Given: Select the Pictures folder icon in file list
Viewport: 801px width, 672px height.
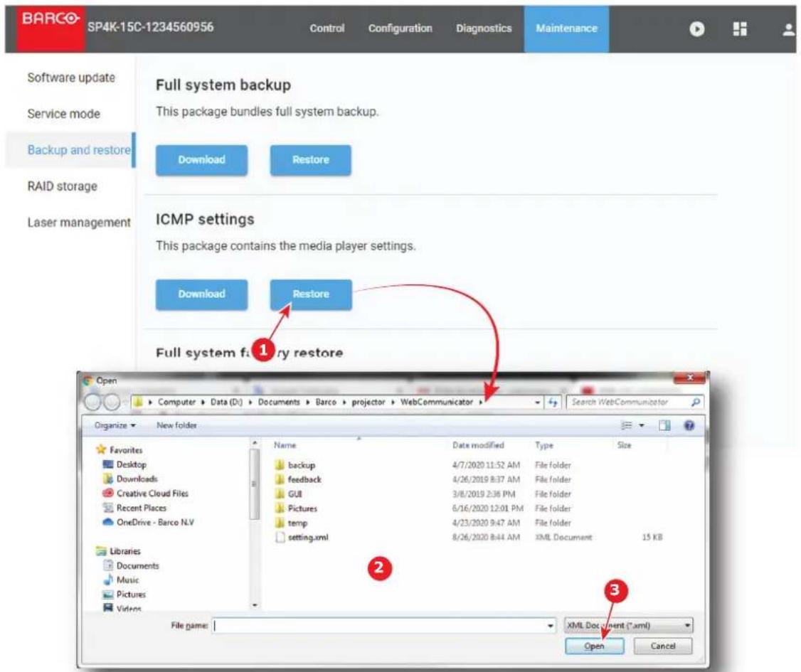Looking at the screenshot, I should [x=280, y=508].
